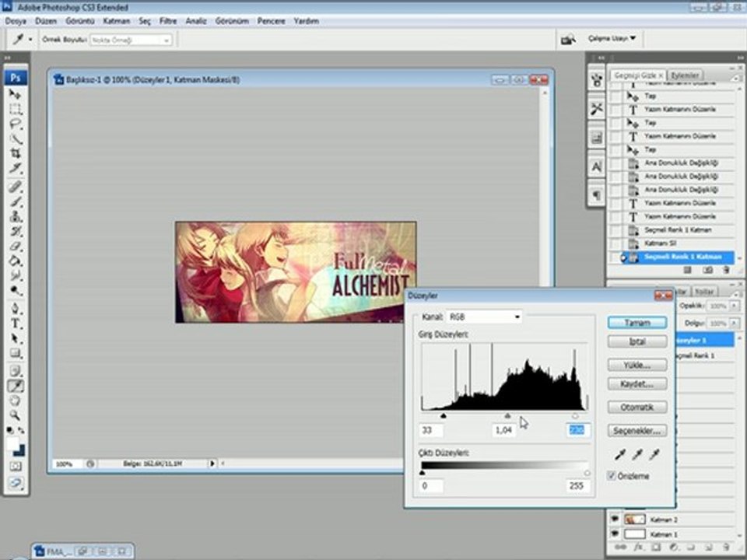The width and height of the screenshot is (747, 560).
Task: Select the Lasso tool
Action: (x=16, y=124)
